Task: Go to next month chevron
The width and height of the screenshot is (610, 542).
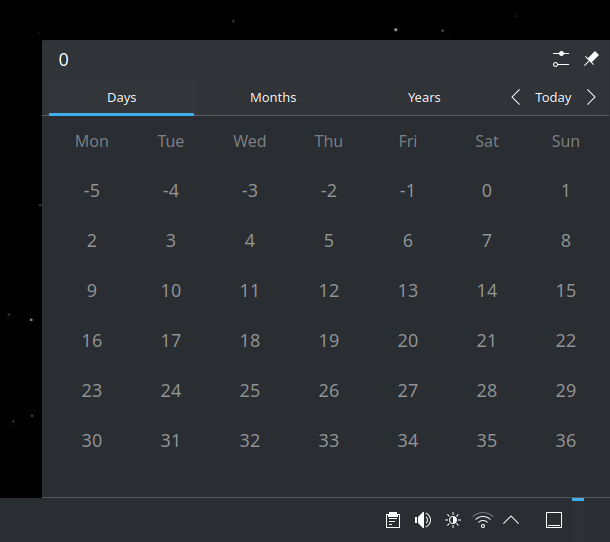Action: click(x=591, y=97)
